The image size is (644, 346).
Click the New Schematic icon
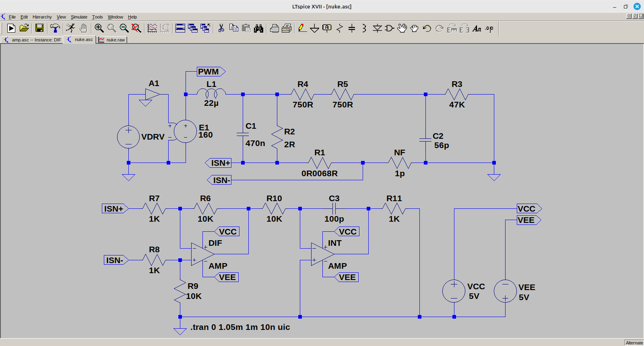(11, 28)
